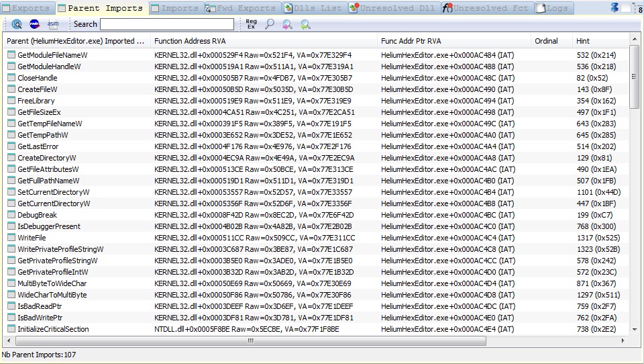Image resolution: width=644 pixels, height=364 pixels.
Task: Switch to the Imports tab
Action: [x=175, y=8]
